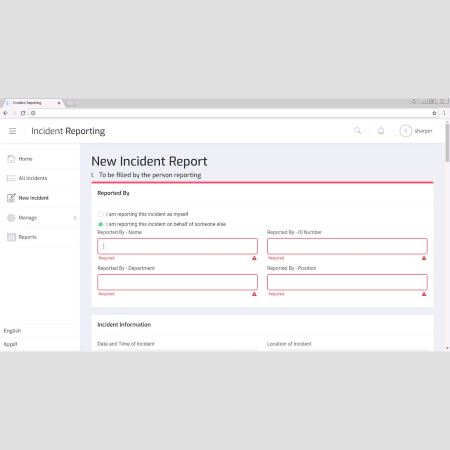Click the Home sidebar icon
This screenshot has height=450, width=450.
click(x=11, y=159)
